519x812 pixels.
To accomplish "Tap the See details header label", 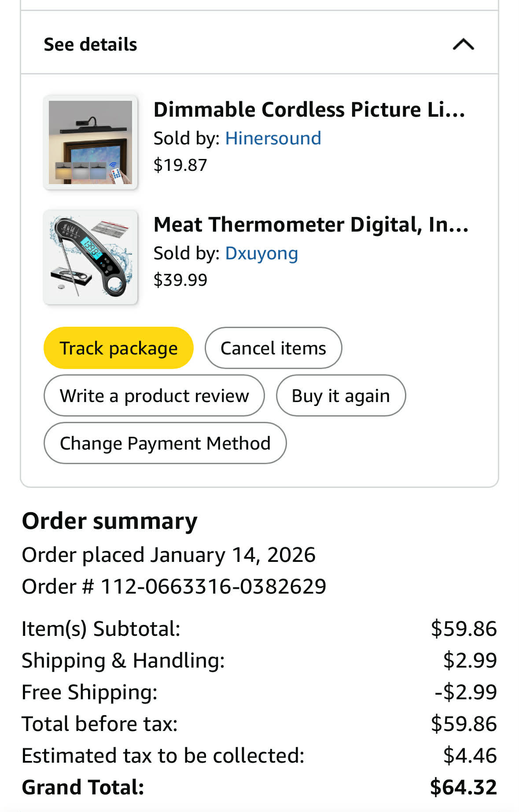I will coord(90,44).
